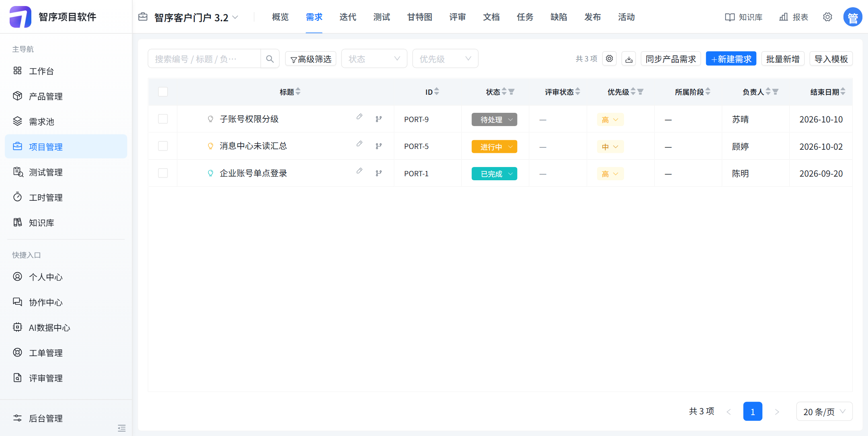
Task: Edit the 子账号权限分级 title with pencil icon
Action: pyautogui.click(x=359, y=117)
